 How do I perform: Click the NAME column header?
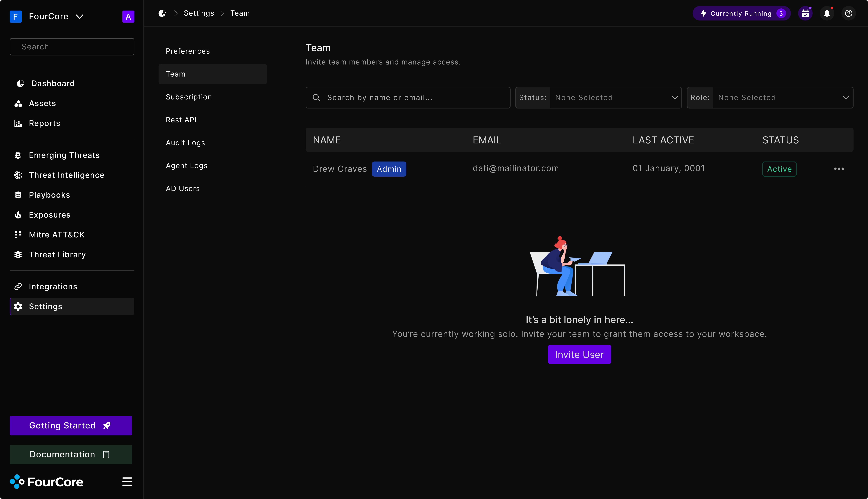click(x=327, y=140)
